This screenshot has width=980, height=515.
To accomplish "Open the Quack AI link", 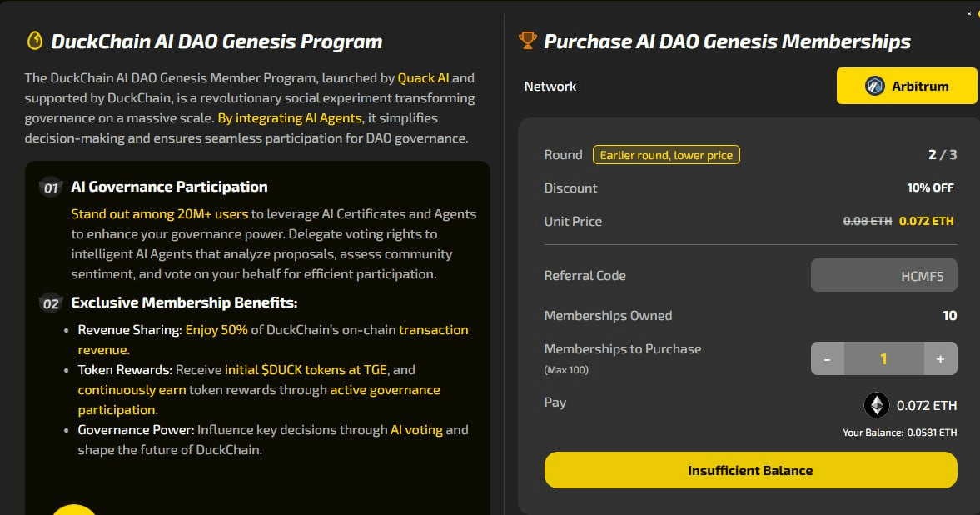I will click(423, 78).
